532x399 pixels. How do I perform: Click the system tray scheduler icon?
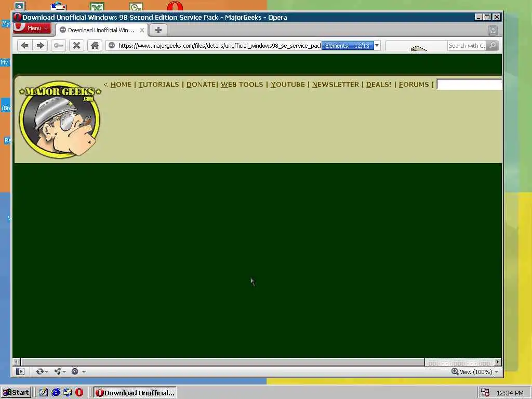tap(485, 393)
